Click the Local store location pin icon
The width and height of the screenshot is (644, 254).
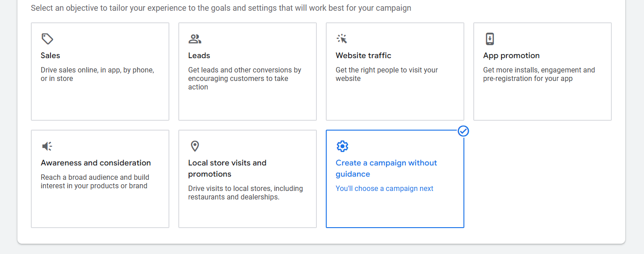coord(194,146)
